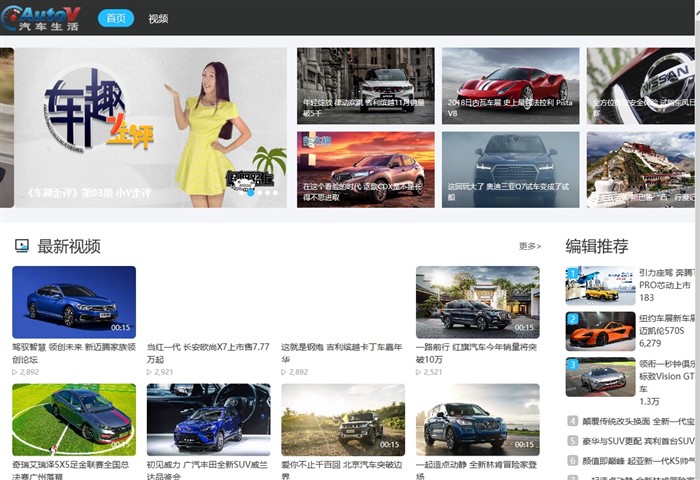This screenshot has height=480, width=700.
Task: Open ranked item 5 豪华与SUV更配 宾利
Action: click(x=638, y=441)
